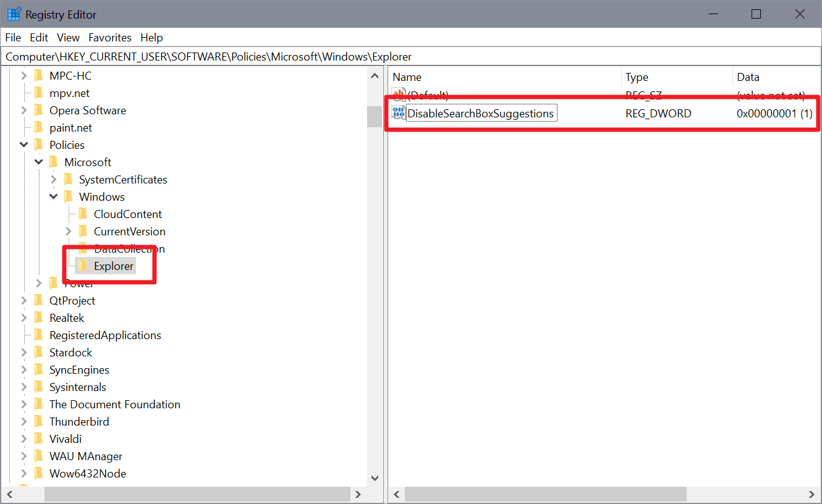Open the Edit menu
Image resolution: width=822 pixels, height=504 pixels.
(x=39, y=38)
